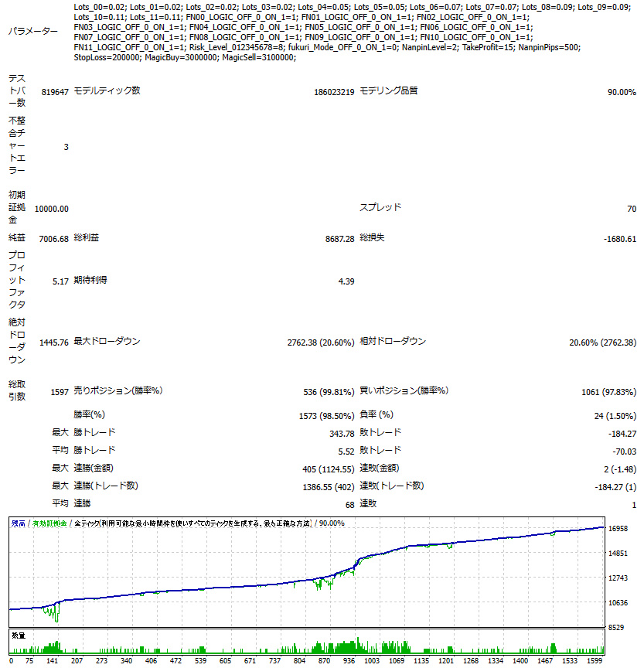Screen dimensions: 644x668
Task: Click the average win value 5.52
Action: (x=346, y=452)
